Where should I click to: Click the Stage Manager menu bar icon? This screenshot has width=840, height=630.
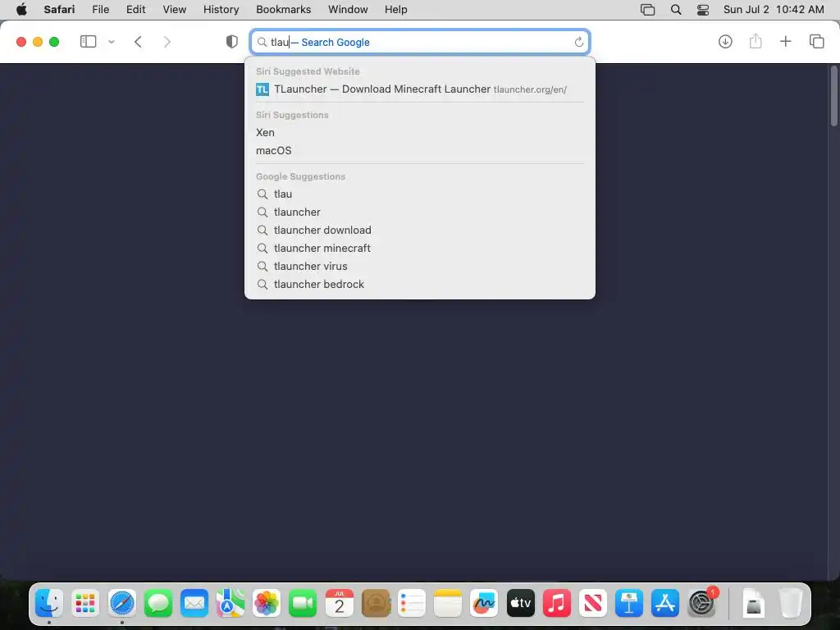[x=648, y=10]
